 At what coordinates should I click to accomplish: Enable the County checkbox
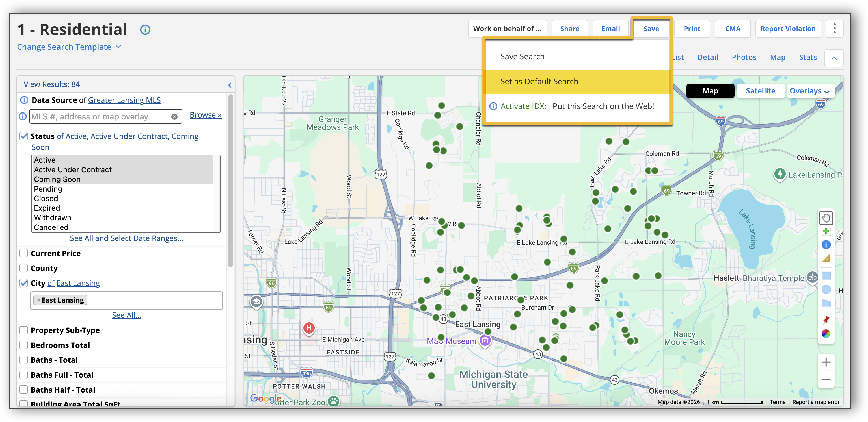[x=23, y=268]
